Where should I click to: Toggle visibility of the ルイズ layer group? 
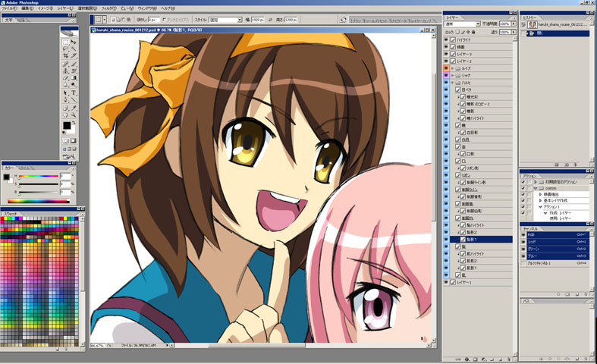tap(446, 68)
